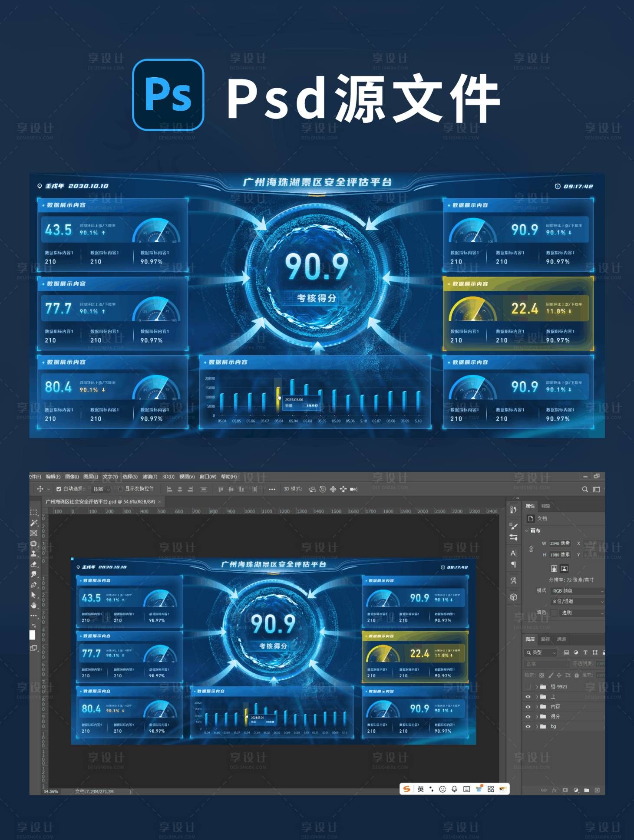Viewport: 634px width, 840px height.
Task: Select the Clone Stamp tool
Action: pos(34,554)
